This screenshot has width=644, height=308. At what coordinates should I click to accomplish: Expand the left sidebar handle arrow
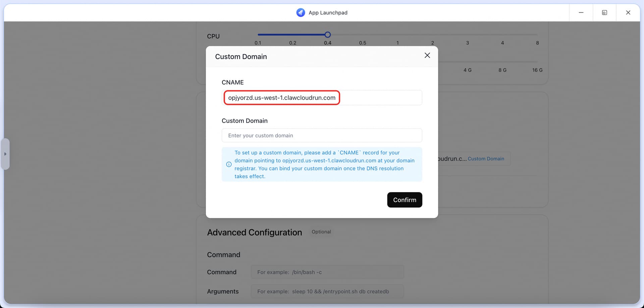pos(5,154)
